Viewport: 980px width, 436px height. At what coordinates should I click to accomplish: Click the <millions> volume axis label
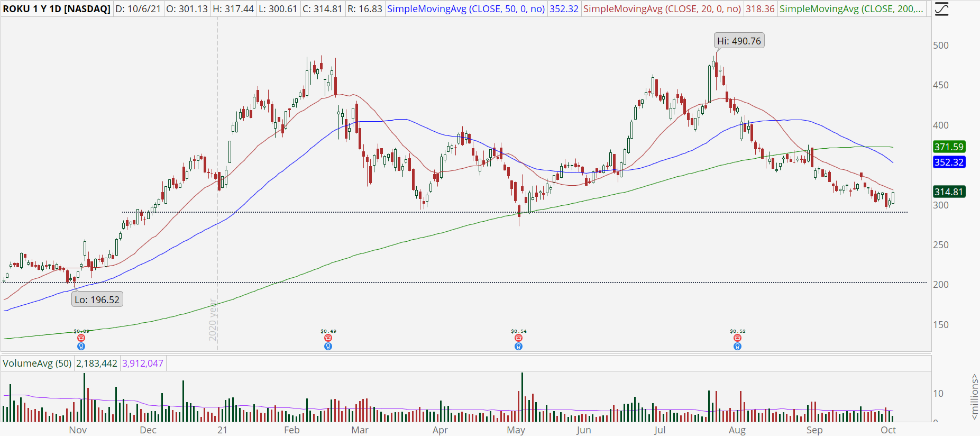click(974, 397)
